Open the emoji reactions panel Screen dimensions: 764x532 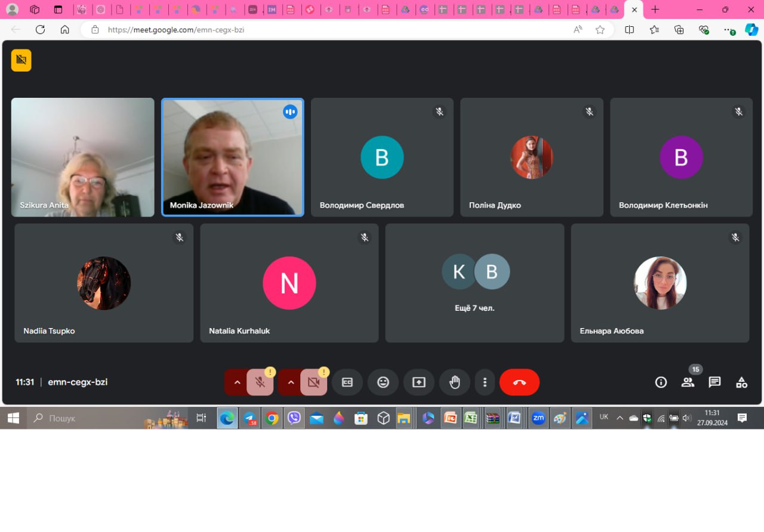(383, 382)
